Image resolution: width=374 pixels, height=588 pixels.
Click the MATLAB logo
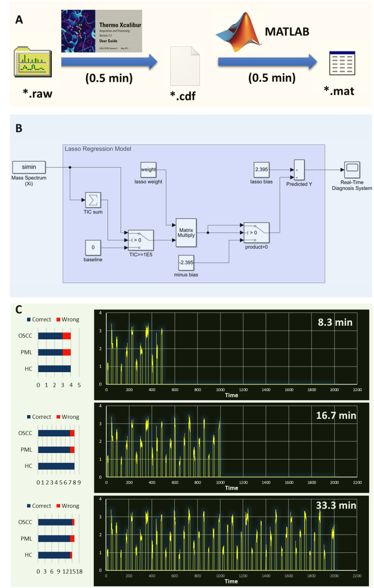[237, 32]
